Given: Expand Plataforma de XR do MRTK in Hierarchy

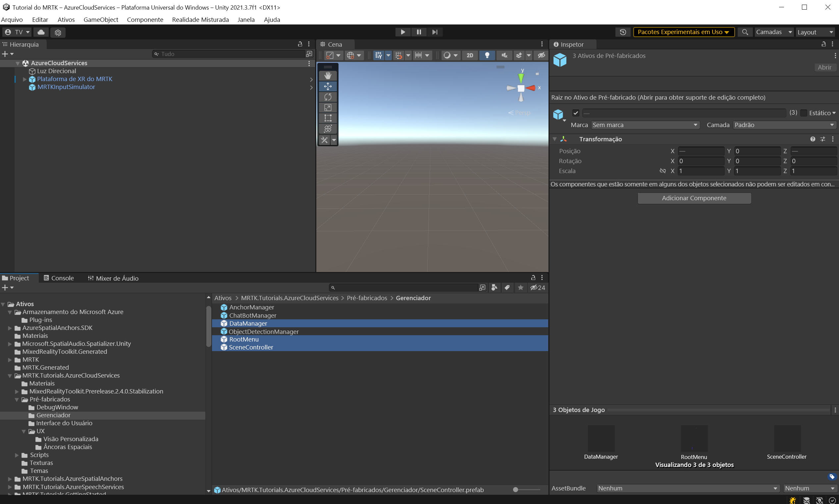Looking at the screenshot, I should point(24,79).
